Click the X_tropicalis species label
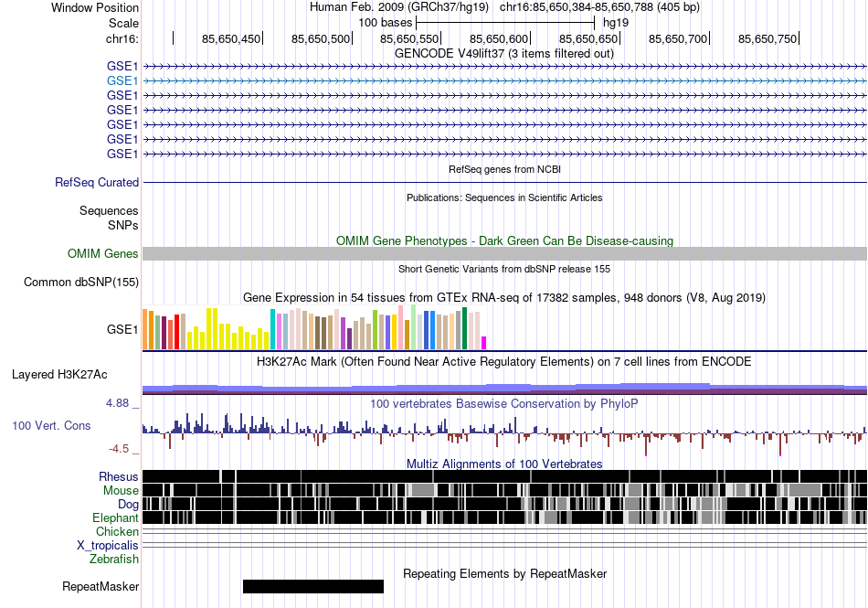Screen dimensions: 868x608 108,546
